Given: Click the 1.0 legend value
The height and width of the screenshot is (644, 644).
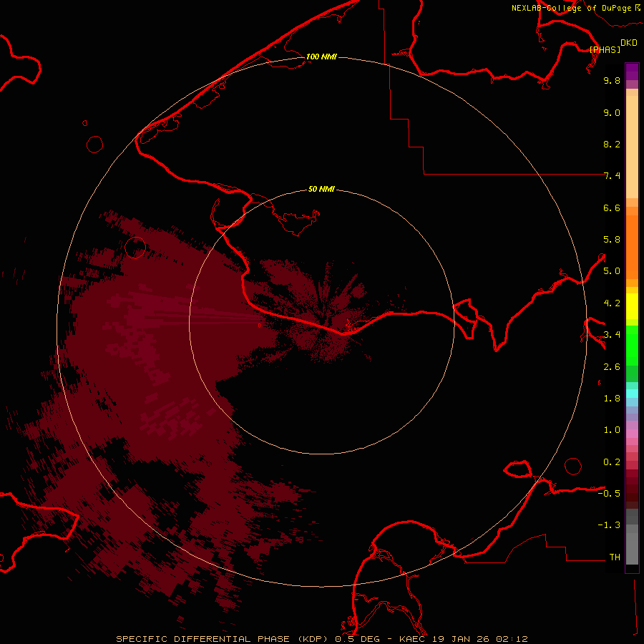Looking at the screenshot, I should (612, 430).
